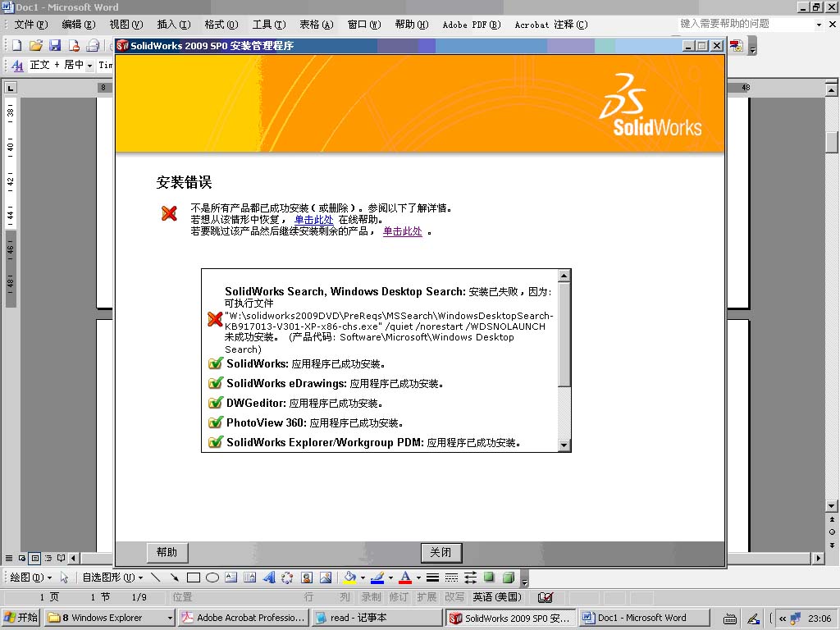
Task: Click help question input field in Word
Action: (746, 24)
